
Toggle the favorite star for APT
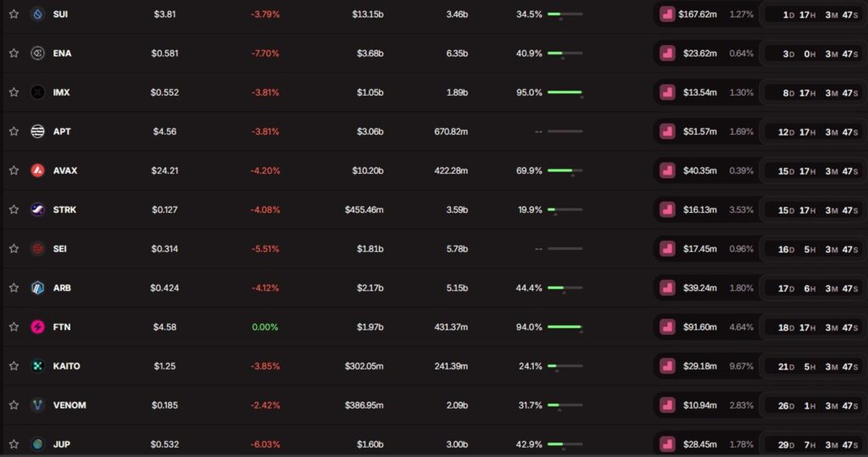(14, 131)
